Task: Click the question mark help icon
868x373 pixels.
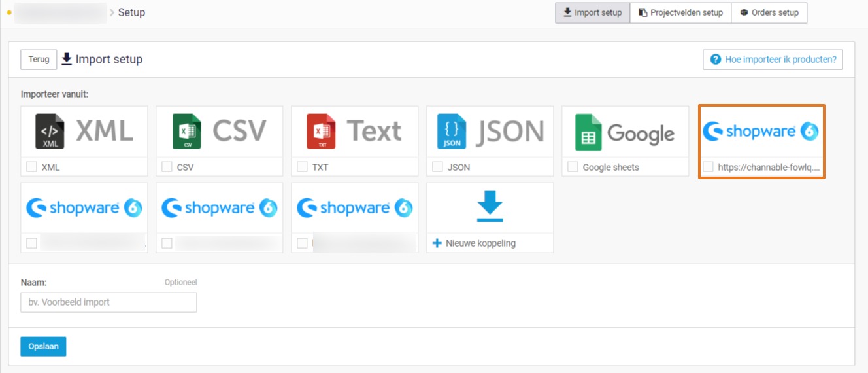Action: [x=716, y=60]
